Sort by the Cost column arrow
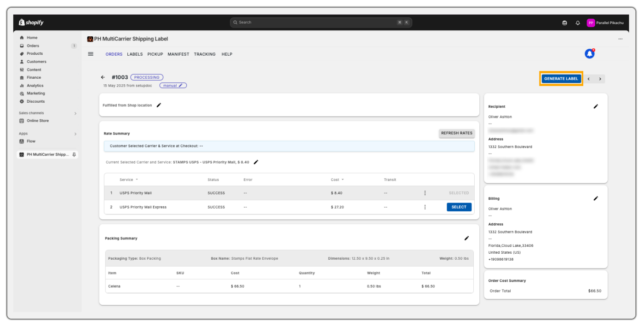 343,180
